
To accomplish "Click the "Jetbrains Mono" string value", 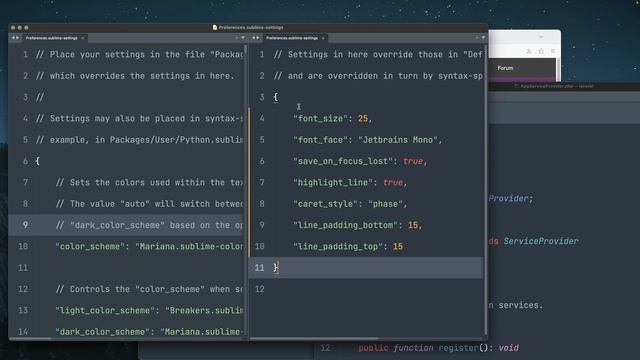I will click(398, 140).
